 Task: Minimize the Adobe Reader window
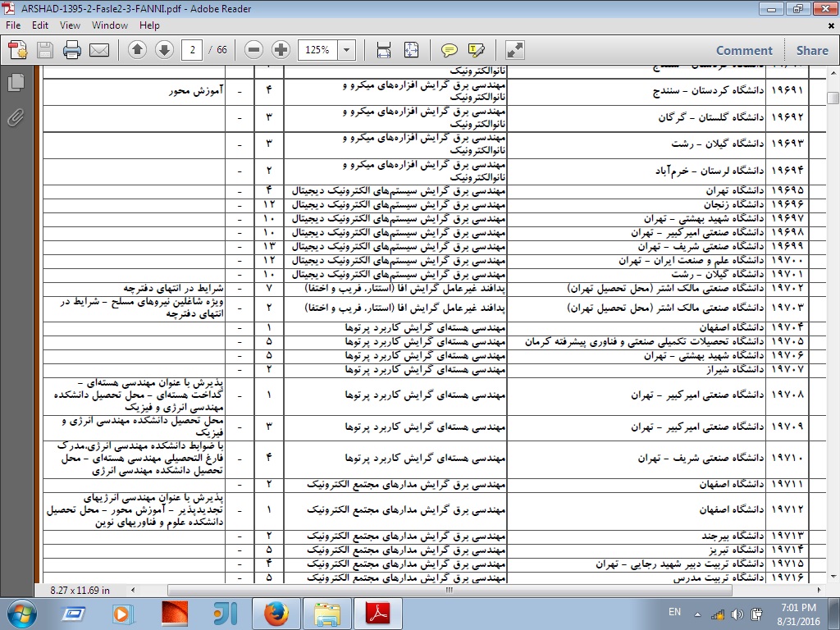tap(771, 9)
